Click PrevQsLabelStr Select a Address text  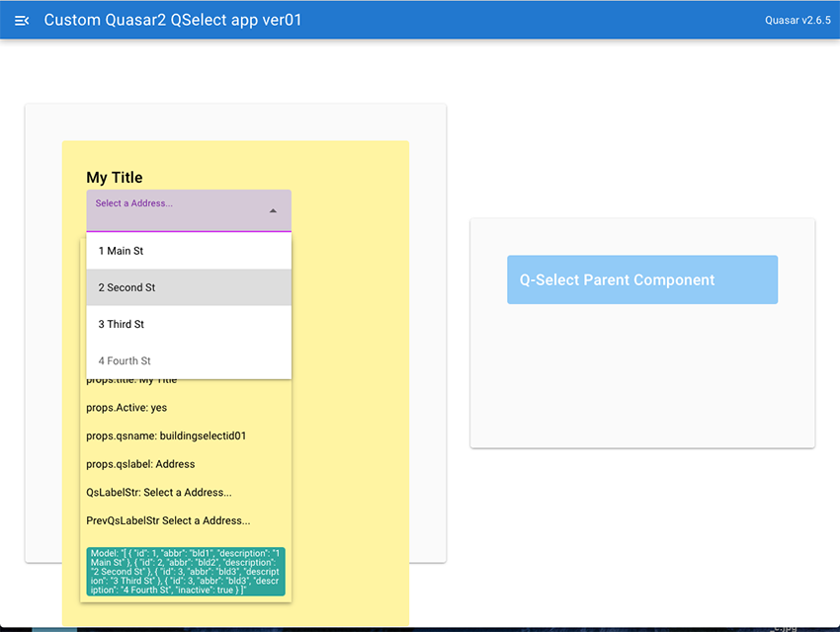pyautogui.click(x=168, y=520)
